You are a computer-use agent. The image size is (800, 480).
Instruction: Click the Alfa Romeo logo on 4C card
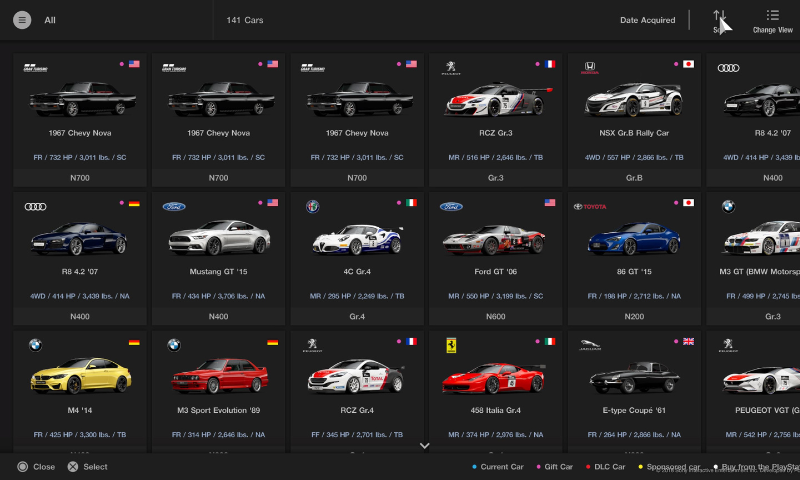pyautogui.click(x=313, y=207)
